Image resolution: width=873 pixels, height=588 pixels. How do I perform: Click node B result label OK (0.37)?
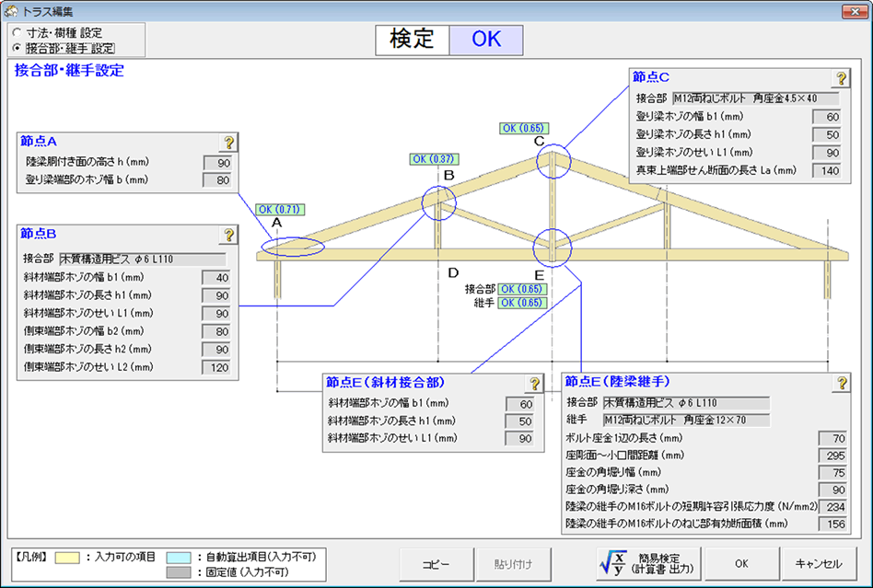(x=435, y=159)
